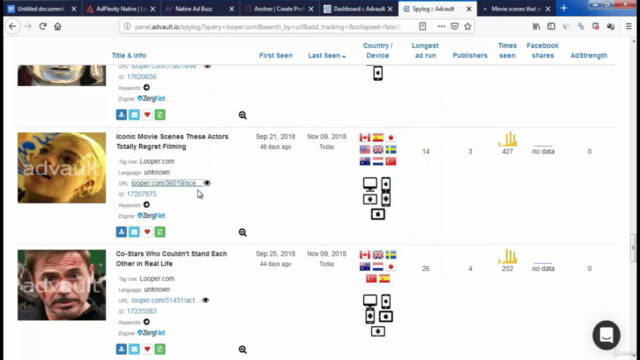Toggle eye icon beside looper.com/36019 URL
This screenshot has width=640, height=360.
(x=207, y=183)
